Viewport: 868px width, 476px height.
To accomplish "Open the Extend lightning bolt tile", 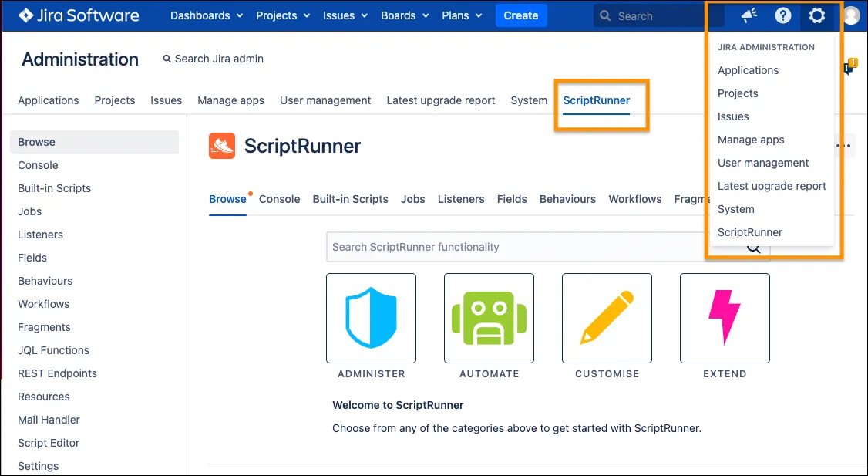I will 725,318.
